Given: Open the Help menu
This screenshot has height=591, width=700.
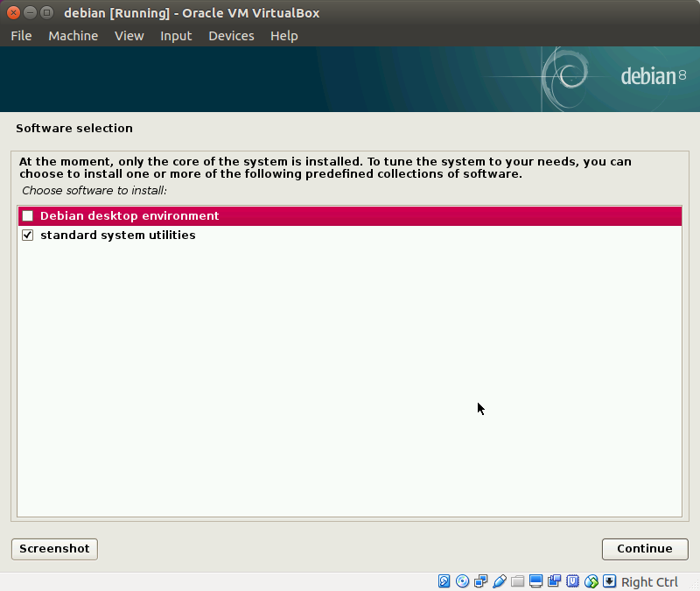Looking at the screenshot, I should tap(283, 36).
